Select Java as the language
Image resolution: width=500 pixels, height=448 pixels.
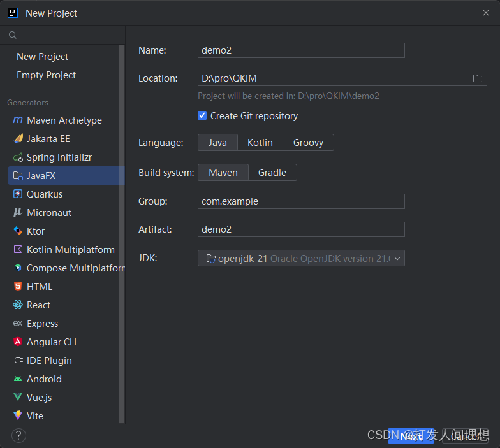pyautogui.click(x=218, y=143)
